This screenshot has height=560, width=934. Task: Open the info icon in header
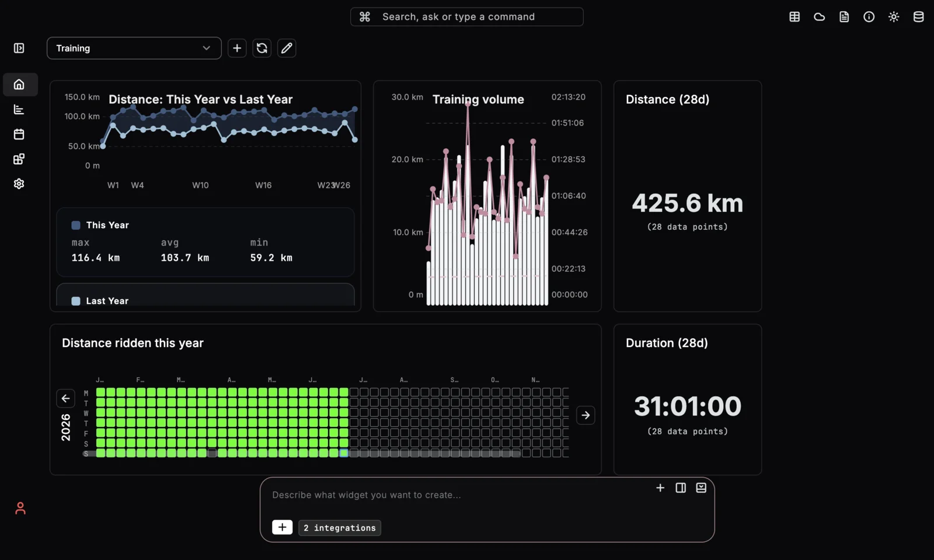[x=869, y=17]
